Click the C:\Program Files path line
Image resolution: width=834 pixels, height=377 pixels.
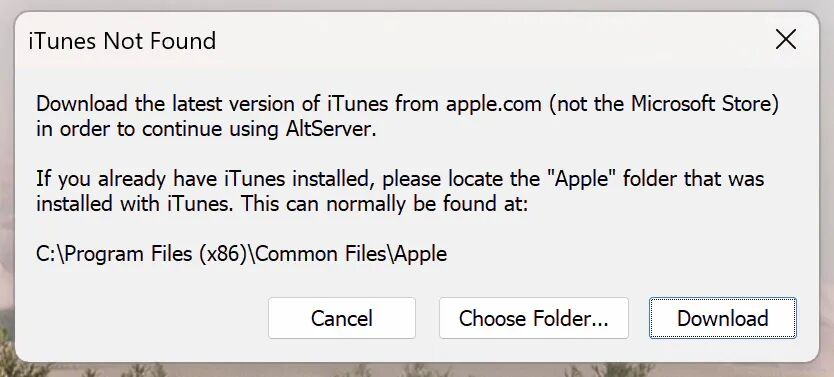(x=241, y=254)
